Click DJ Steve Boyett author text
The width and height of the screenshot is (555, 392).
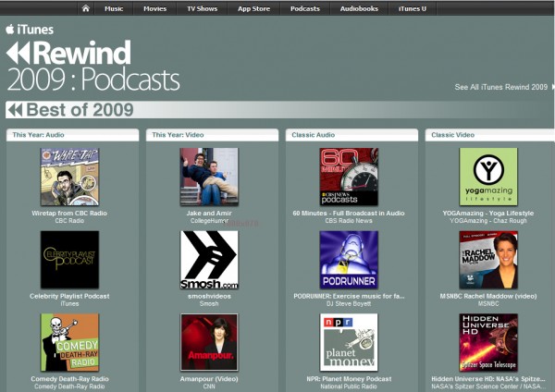click(349, 303)
